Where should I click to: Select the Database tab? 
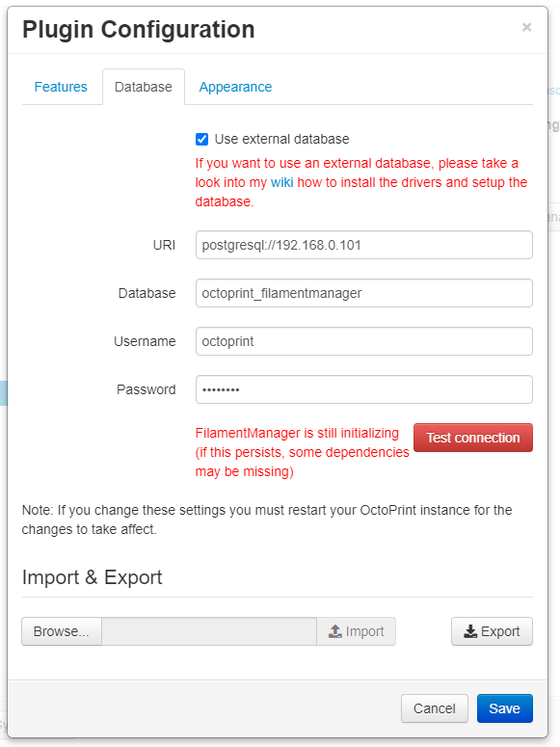click(x=144, y=87)
